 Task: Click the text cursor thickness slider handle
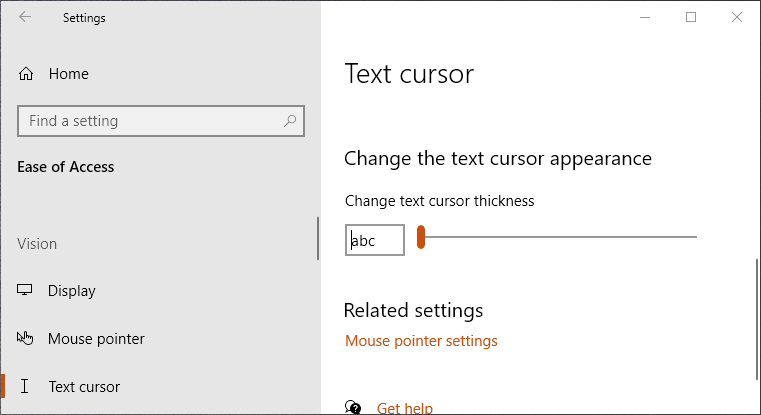(x=421, y=238)
